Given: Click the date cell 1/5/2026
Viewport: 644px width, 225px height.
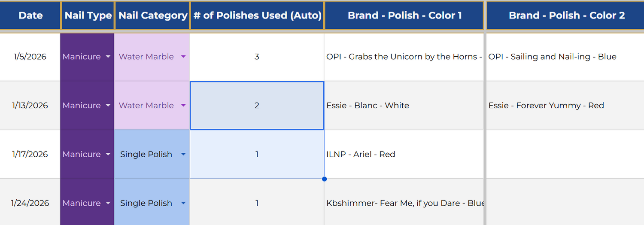Looking at the screenshot, I should coord(30,57).
